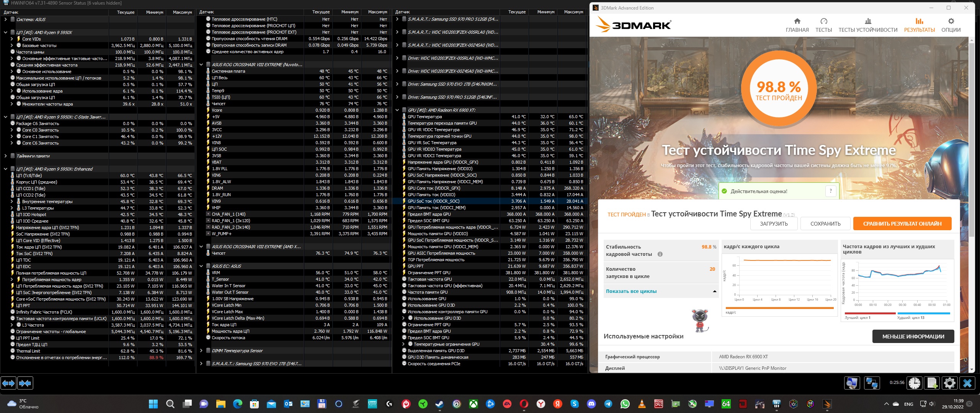Viewport: 980px width, 413px height.
Task: Click the СРАВНИТЬ РЕЗУЛЬТАТ ОНЛАЙН button
Action: pyautogui.click(x=902, y=224)
